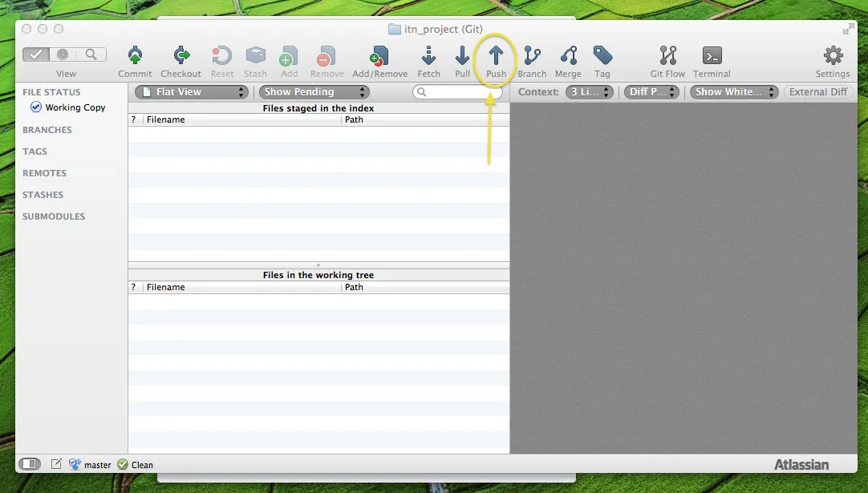This screenshot has width=868, height=493.
Task: Push commits with the Push arrow icon
Action: [x=496, y=56]
